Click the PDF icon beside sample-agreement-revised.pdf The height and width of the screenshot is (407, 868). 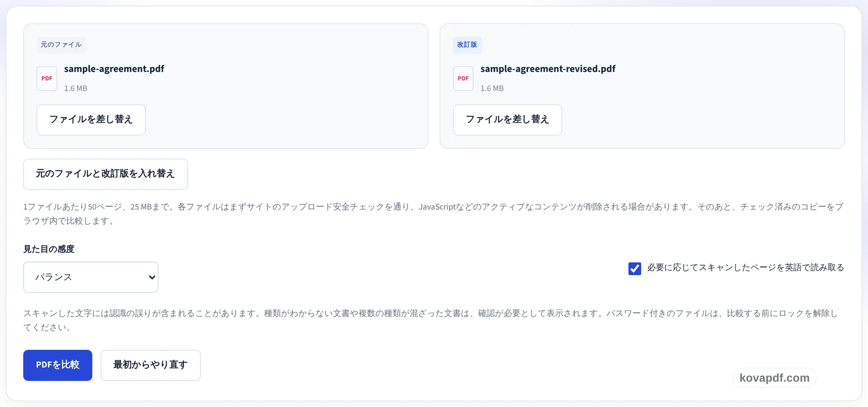pos(463,79)
